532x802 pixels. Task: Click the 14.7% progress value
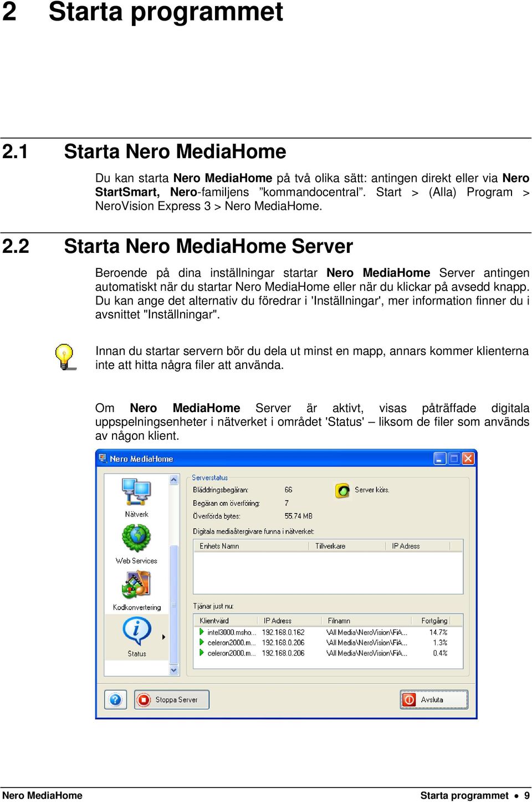438,632
